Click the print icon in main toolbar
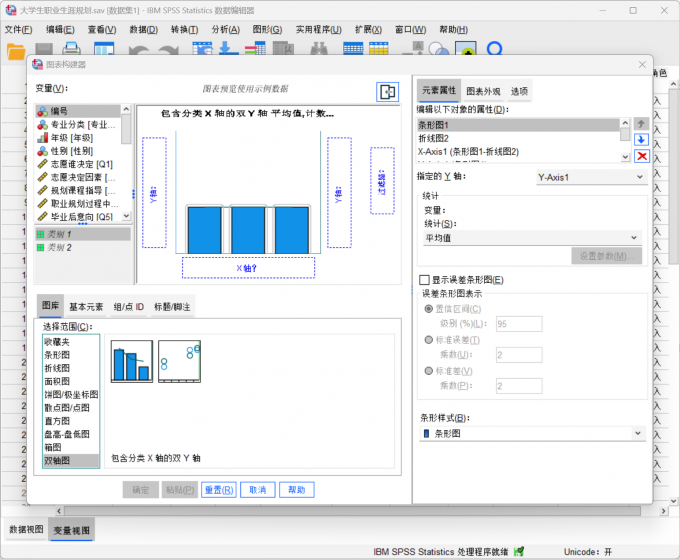This screenshot has height=559, width=680. click(71, 49)
